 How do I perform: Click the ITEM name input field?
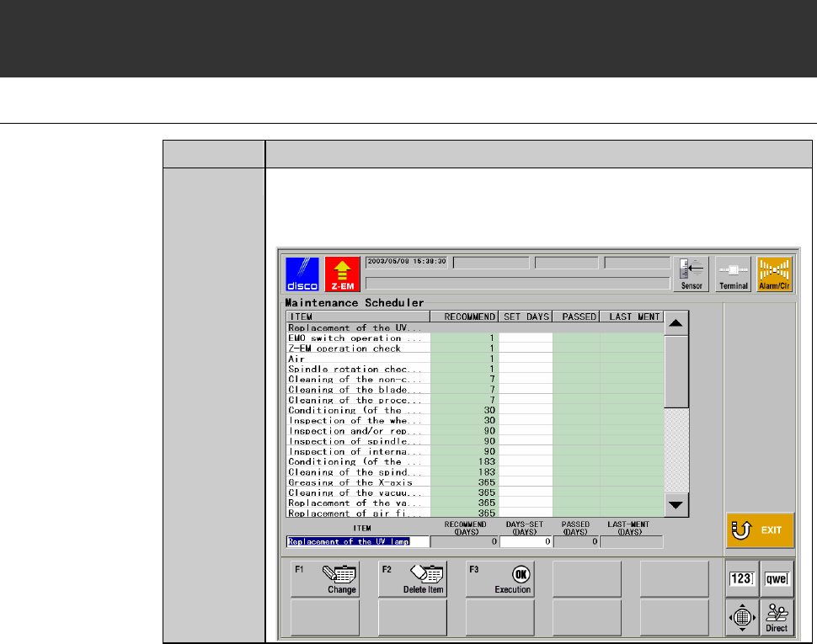(x=358, y=541)
